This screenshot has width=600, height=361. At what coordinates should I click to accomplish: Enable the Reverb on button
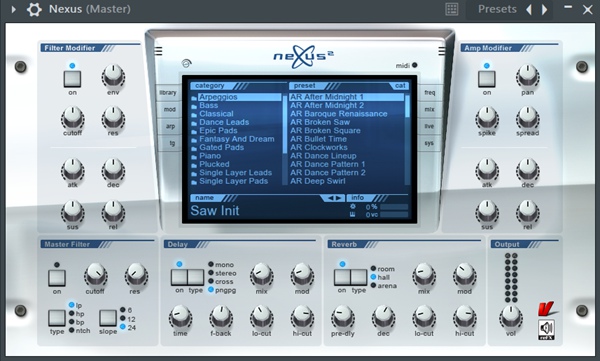tap(342, 277)
